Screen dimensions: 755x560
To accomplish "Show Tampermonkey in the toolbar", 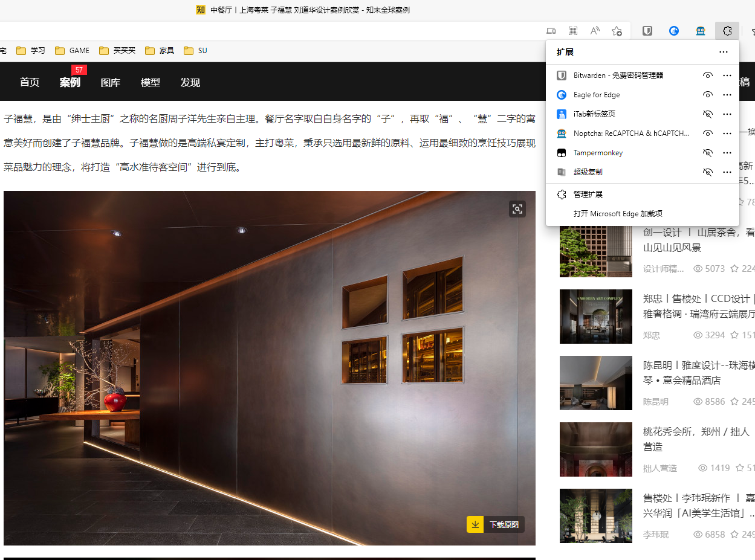I will point(708,153).
